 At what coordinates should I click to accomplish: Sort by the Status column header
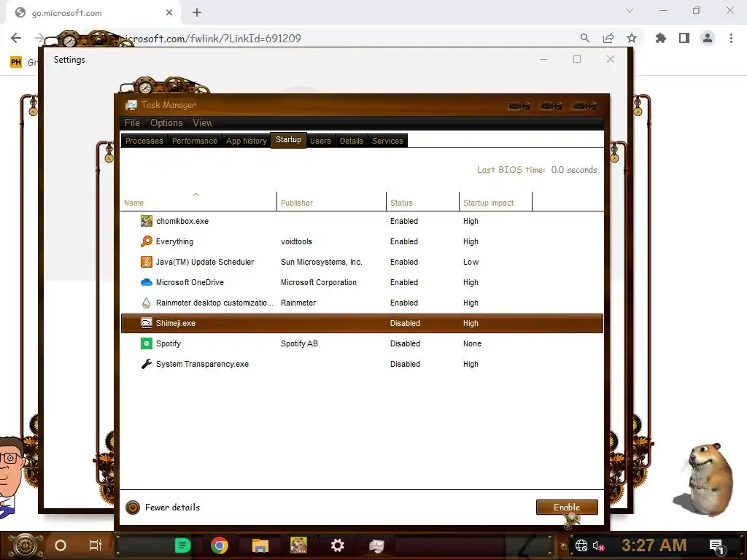pos(423,202)
